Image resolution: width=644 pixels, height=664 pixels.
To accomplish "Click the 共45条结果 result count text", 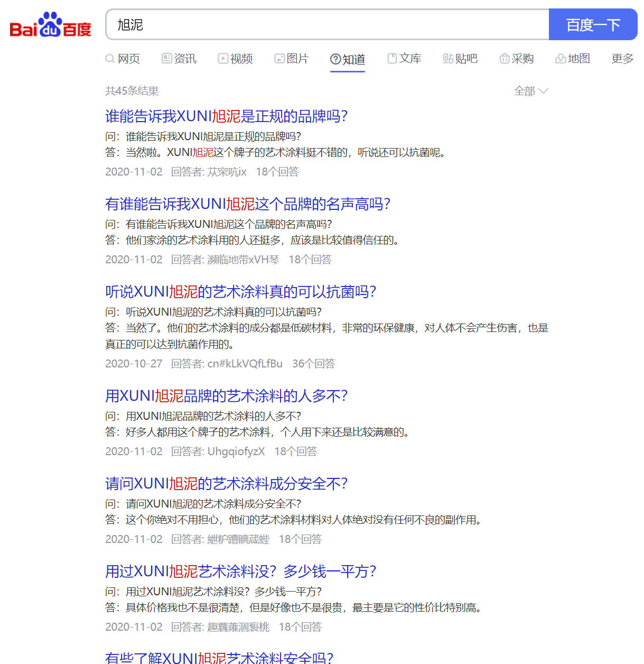I will tap(132, 91).
